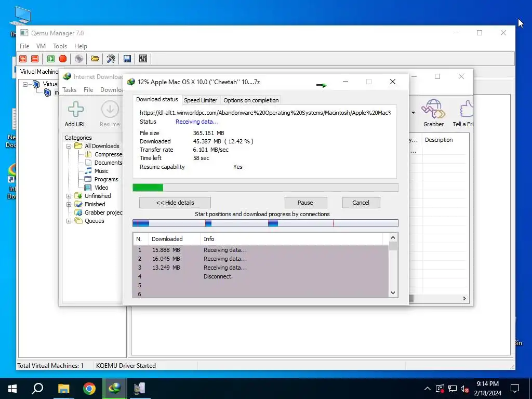Viewport: 532px width, 399px height.
Task: Click the connections list scroll up arrow
Action: point(393,238)
